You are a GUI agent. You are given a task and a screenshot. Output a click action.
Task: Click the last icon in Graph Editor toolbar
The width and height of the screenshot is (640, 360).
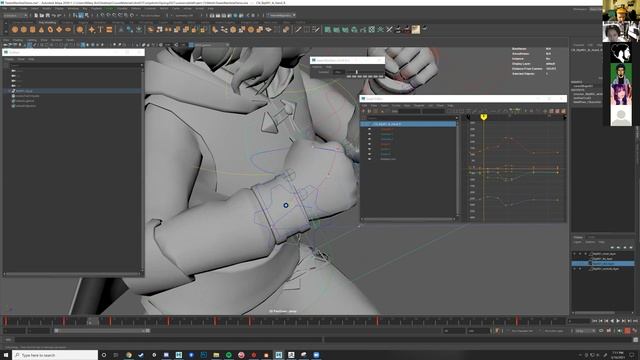[x=563, y=111]
